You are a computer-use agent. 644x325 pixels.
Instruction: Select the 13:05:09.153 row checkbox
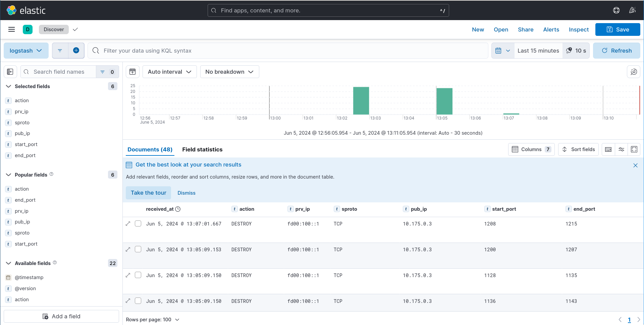pyautogui.click(x=138, y=249)
